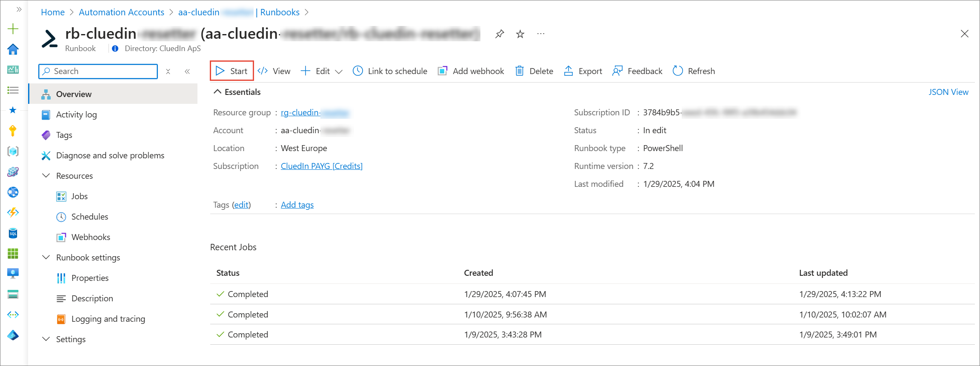This screenshot has height=366, width=980.
Task: Click Add tags link
Action: click(x=297, y=205)
